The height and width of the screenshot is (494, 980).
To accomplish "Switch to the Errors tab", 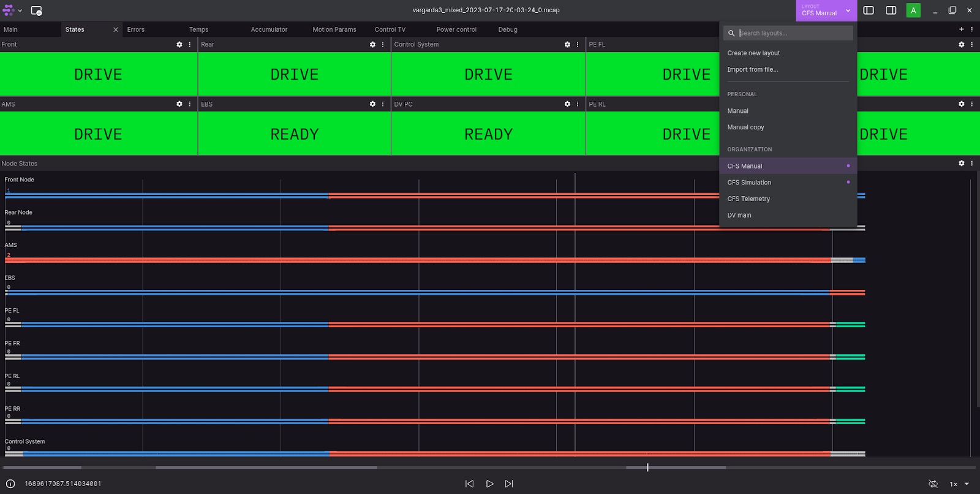I will 136,29.
